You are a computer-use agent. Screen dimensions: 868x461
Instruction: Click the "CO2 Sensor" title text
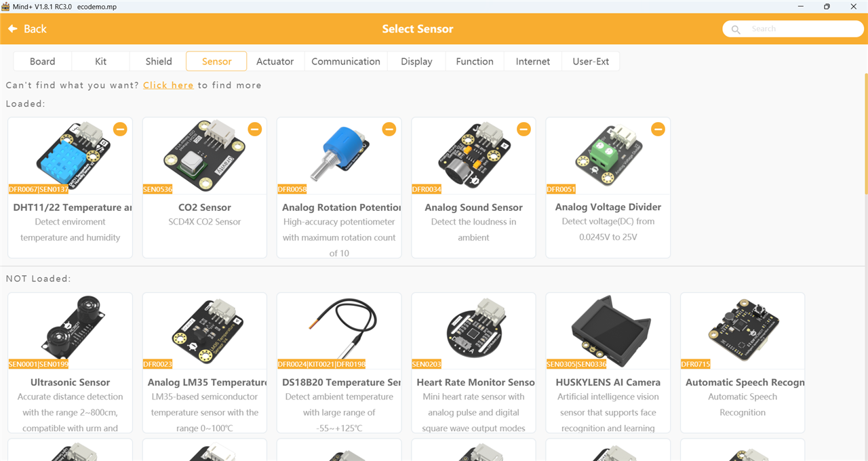point(205,207)
